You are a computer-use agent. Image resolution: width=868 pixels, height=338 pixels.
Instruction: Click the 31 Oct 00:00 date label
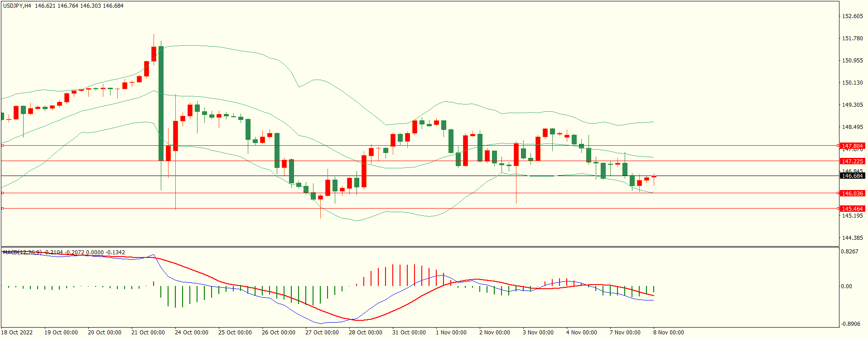(x=409, y=333)
